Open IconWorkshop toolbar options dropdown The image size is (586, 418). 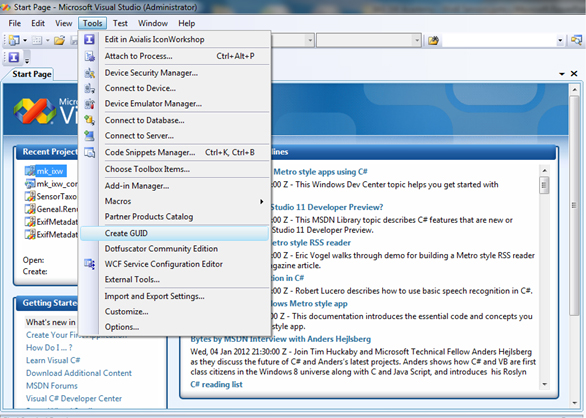(x=27, y=59)
